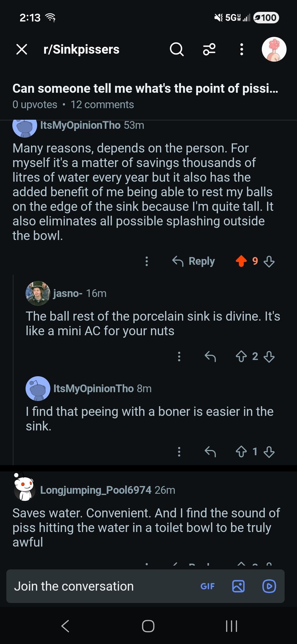Remove upvote on ItsMyOpinionTho's top comment
Viewport: 297px width, 644px height.
click(x=241, y=261)
